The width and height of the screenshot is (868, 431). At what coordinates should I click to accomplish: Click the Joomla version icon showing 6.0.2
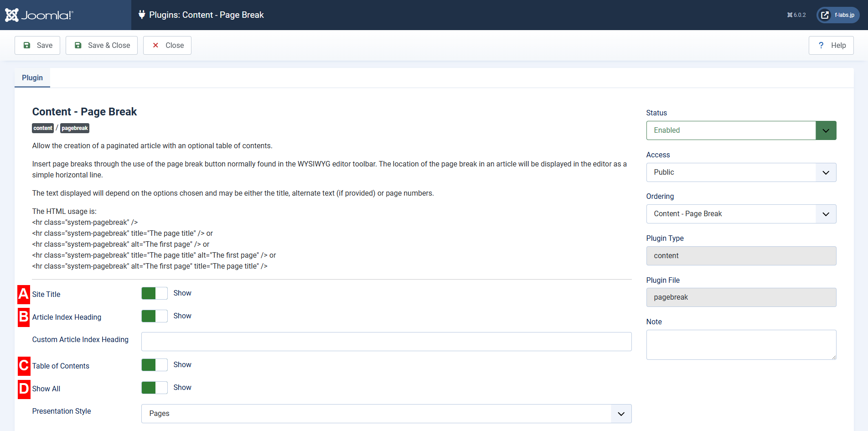click(x=790, y=15)
